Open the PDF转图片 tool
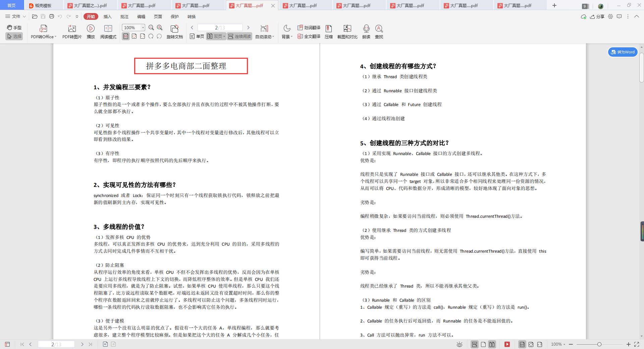The width and height of the screenshot is (644, 349). pyautogui.click(x=71, y=32)
